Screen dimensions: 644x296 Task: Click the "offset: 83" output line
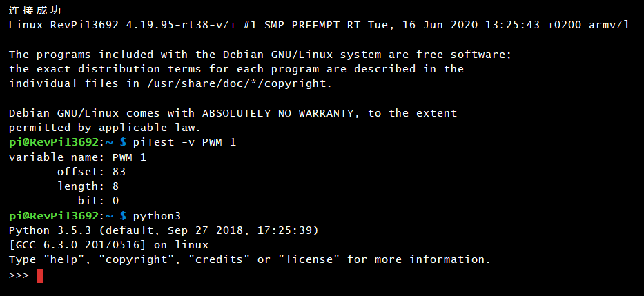click(x=91, y=172)
